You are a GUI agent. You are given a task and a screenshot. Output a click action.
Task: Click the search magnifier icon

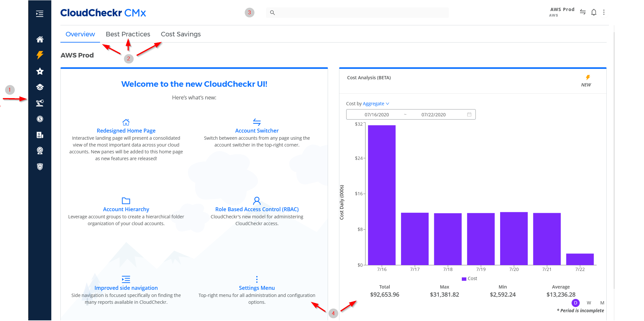pos(272,13)
